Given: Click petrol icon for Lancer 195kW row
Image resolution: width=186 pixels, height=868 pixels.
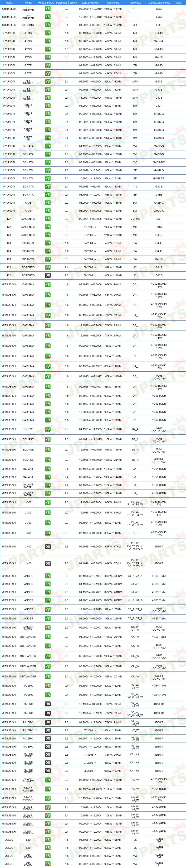Looking at the screenshot, I should (x=48, y=618).
